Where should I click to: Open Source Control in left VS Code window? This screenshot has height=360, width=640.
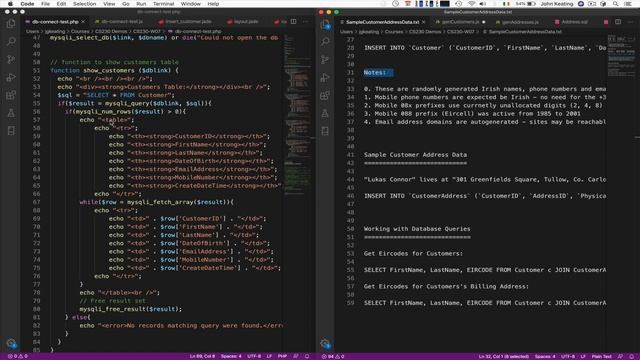(x=11, y=59)
